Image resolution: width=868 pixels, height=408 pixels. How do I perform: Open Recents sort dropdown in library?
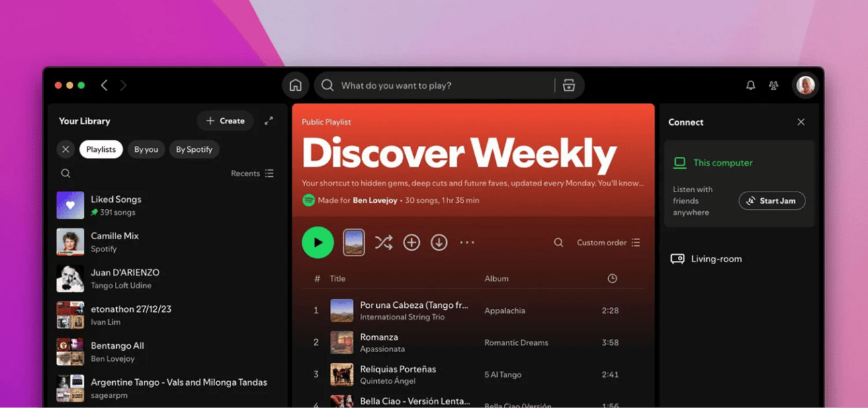click(x=253, y=173)
